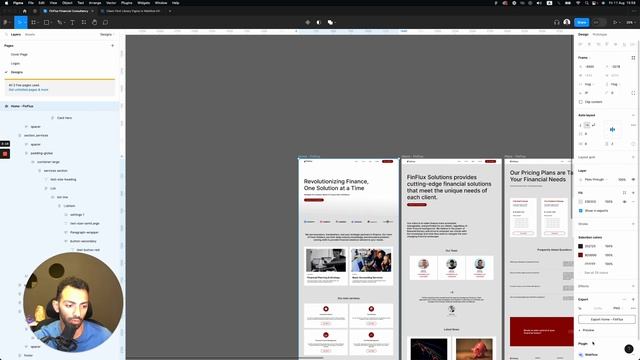Click the red stop recording icon
This screenshot has width=640, height=360.
point(5,154)
